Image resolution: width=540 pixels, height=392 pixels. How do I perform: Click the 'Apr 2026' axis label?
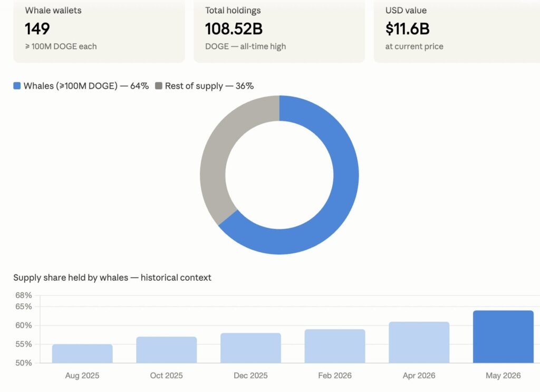pyautogui.click(x=419, y=376)
